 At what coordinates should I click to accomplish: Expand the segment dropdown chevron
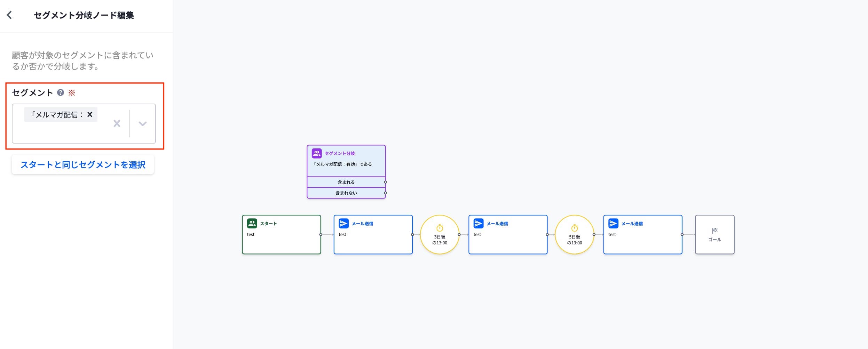[142, 123]
